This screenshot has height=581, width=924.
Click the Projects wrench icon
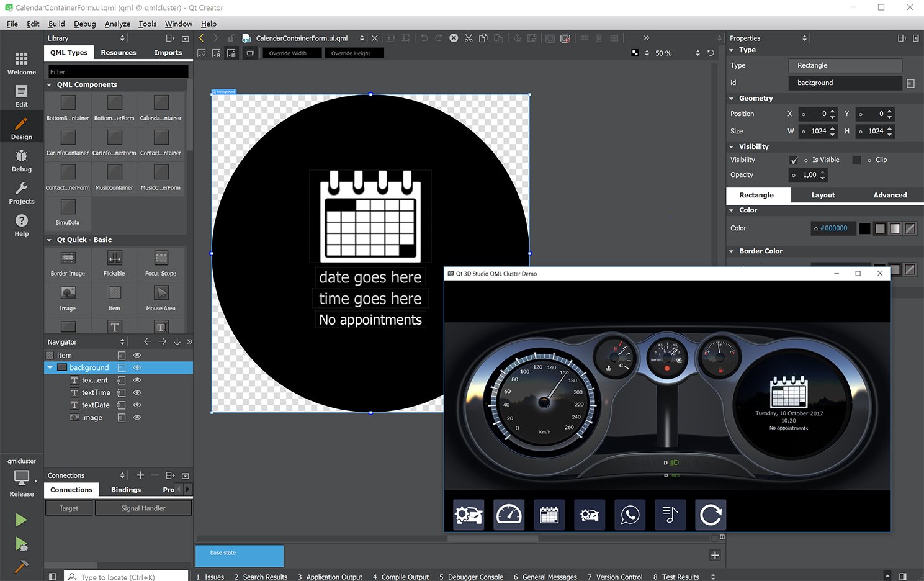coord(21,192)
